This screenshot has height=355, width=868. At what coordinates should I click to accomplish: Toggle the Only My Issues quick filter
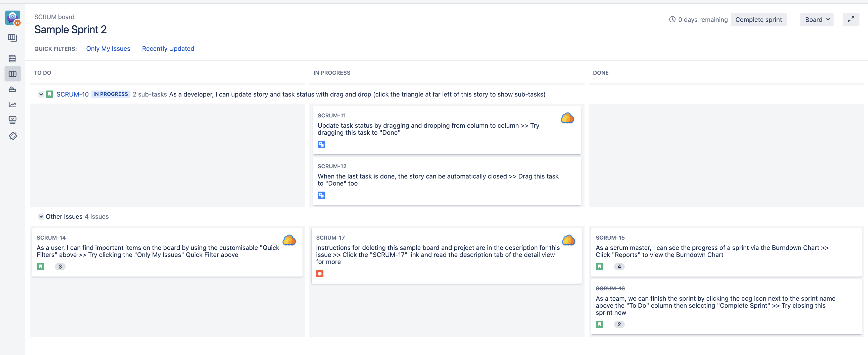coord(108,49)
